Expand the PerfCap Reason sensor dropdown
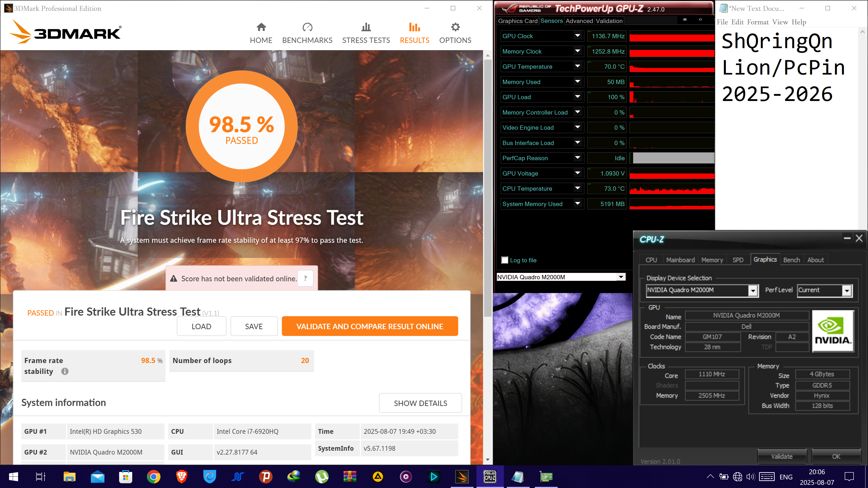Image resolution: width=868 pixels, height=488 pixels. [x=578, y=158]
